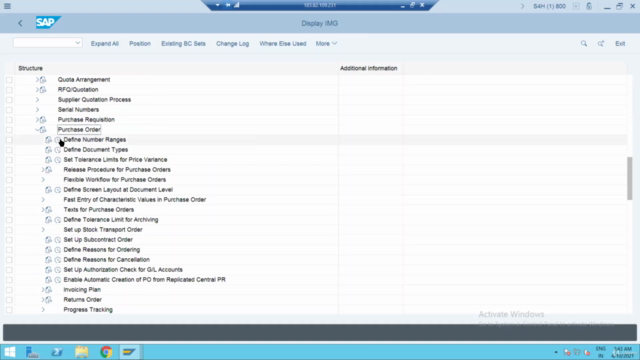This screenshot has height=360, width=640.
Task: Tick the checkbox for Define Number Ranges row
Action: click(x=9, y=140)
